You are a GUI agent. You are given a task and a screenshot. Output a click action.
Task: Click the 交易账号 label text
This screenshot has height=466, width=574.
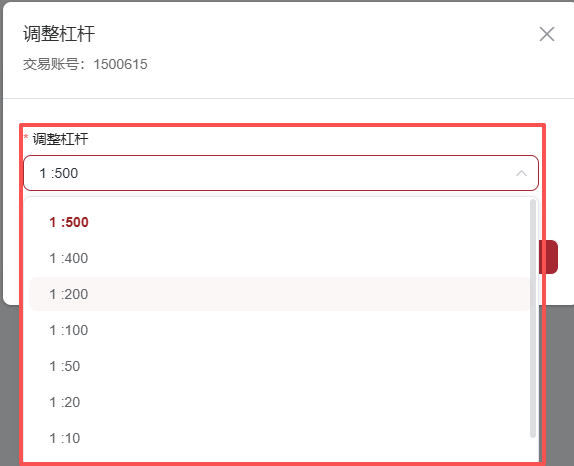pyautogui.click(x=51, y=64)
